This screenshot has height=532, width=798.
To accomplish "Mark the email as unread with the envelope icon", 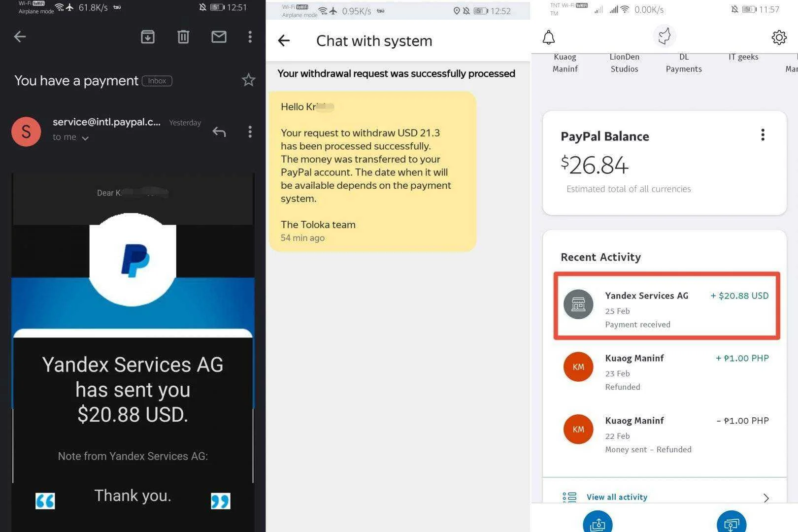I will pos(219,36).
